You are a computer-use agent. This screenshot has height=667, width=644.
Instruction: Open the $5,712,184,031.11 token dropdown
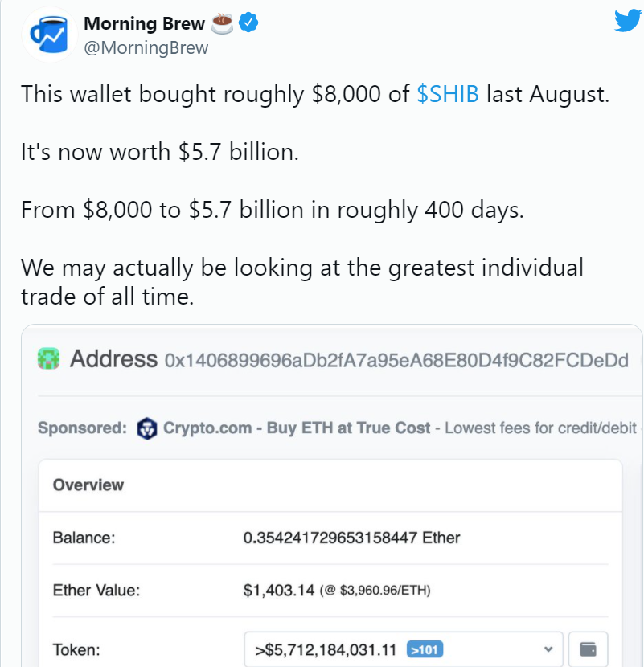tap(404, 649)
